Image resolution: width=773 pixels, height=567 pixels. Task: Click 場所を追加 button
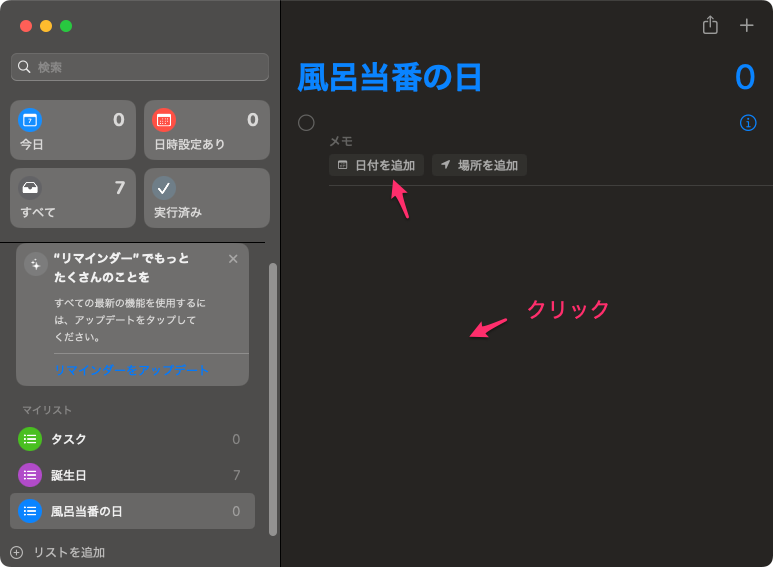[x=479, y=165]
